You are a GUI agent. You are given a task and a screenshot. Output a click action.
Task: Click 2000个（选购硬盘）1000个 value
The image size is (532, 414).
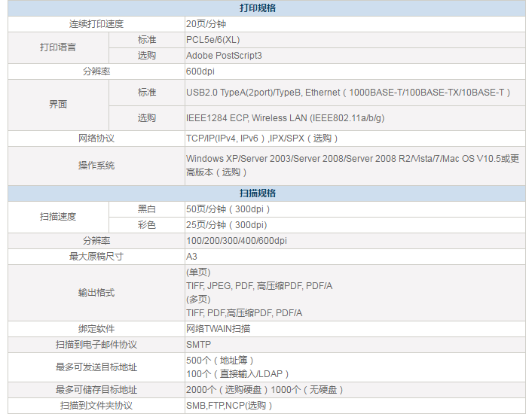264,390
